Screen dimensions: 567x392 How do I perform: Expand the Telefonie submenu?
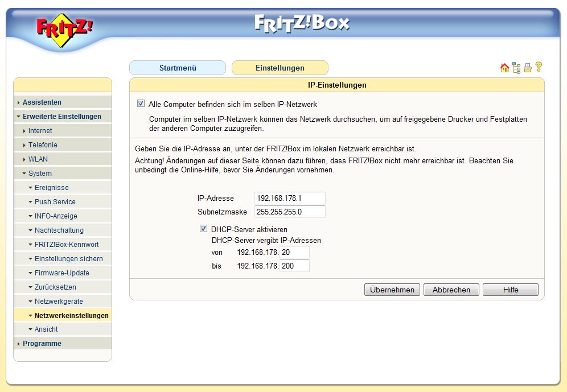[x=43, y=145]
